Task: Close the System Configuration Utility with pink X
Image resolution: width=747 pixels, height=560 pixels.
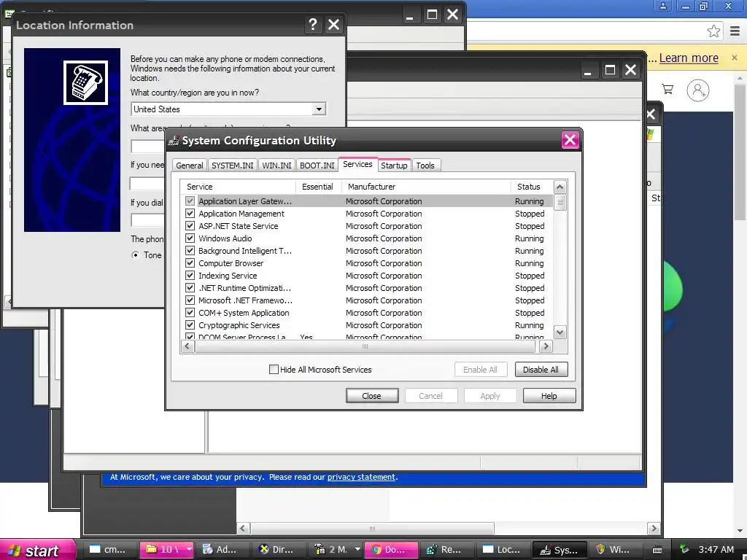Action: (570, 140)
